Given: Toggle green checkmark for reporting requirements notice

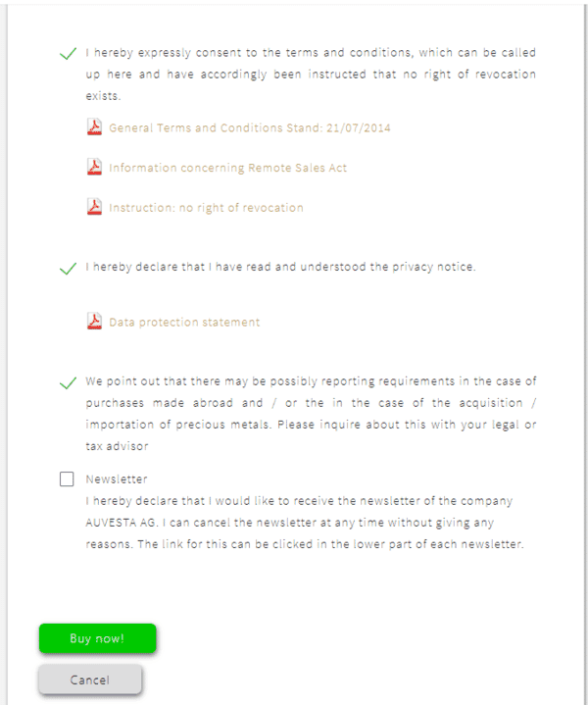Looking at the screenshot, I should tap(68, 383).
